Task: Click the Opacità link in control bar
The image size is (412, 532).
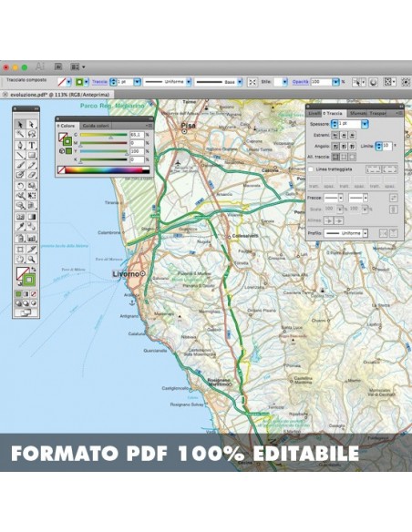Action: click(x=301, y=82)
